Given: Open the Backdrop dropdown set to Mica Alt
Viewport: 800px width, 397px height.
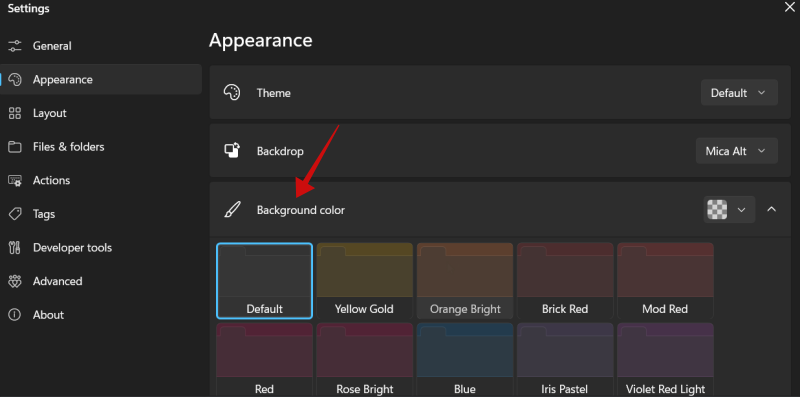Looking at the screenshot, I should 736,151.
